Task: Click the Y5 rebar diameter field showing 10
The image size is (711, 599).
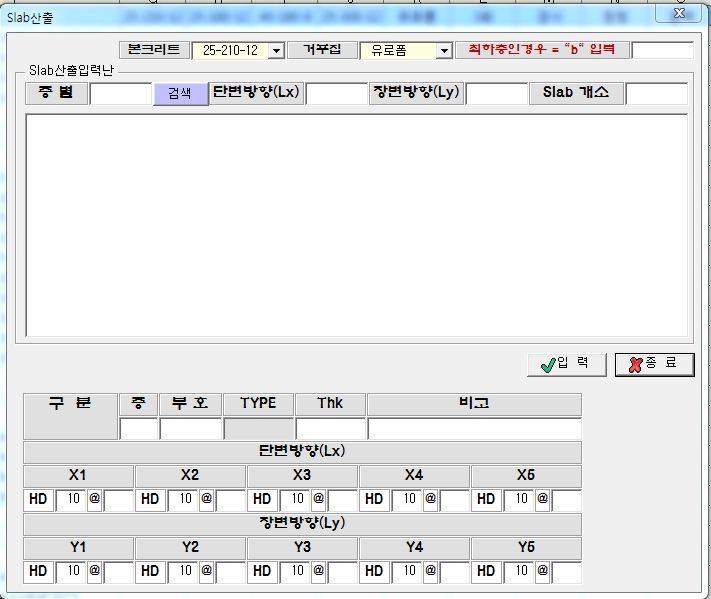Action: (519, 571)
